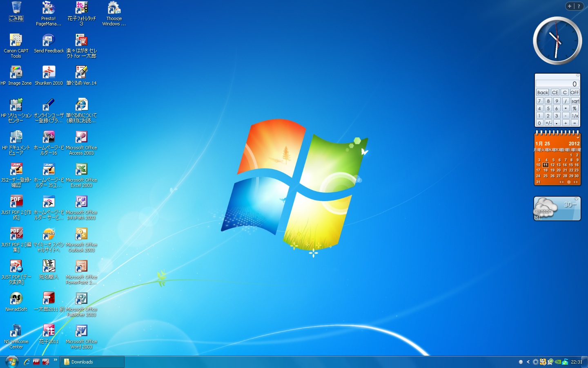The height and width of the screenshot is (368, 588).
Task: Expand the quick launch overflow chevron
Action: click(55, 360)
